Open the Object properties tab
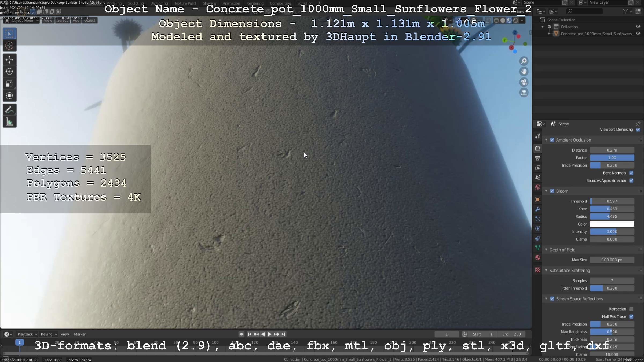 pos(538,200)
